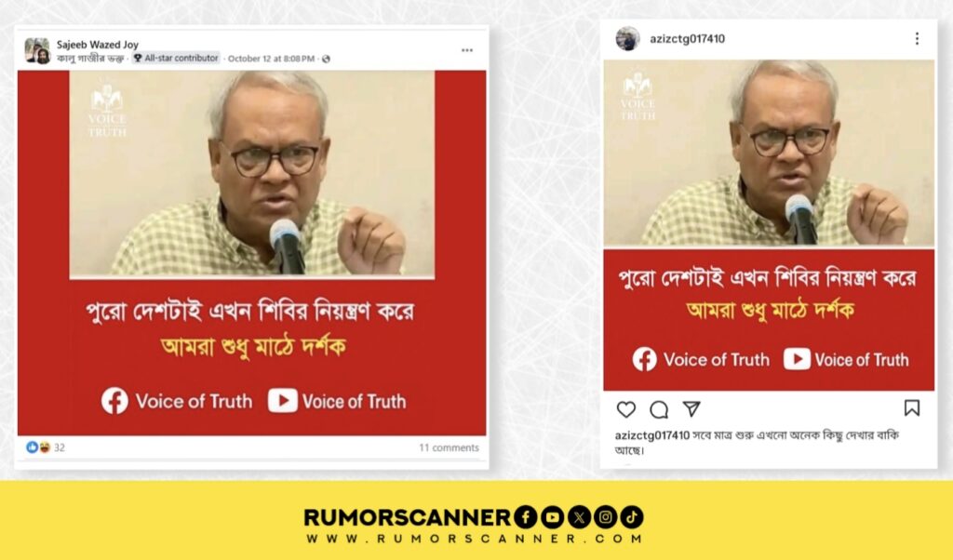Click the Rumor Scanner YouTube icon
This screenshot has height=560, width=953.
pyautogui.click(x=552, y=517)
